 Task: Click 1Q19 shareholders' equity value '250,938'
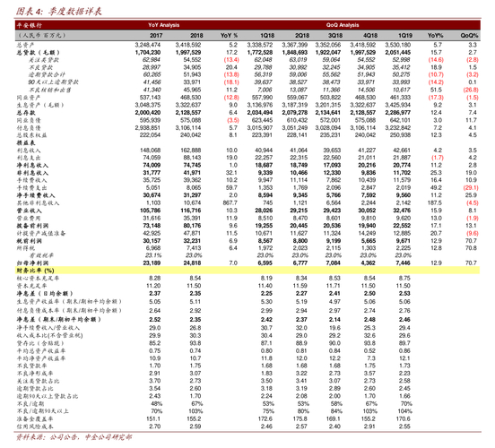tap(400, 135)
